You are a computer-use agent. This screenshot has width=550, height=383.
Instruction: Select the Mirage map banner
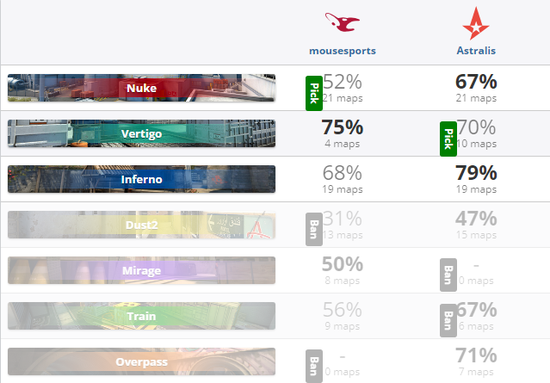(x=141, y=270)
